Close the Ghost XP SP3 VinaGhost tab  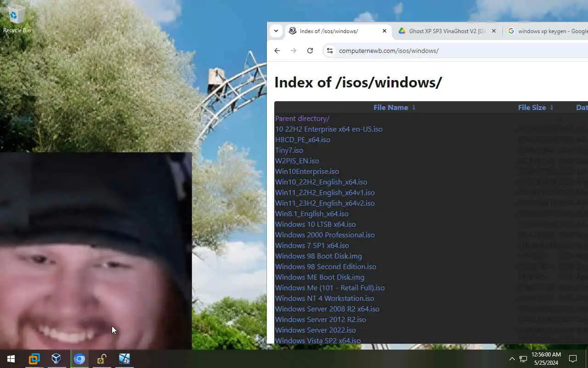coord(494,31)
